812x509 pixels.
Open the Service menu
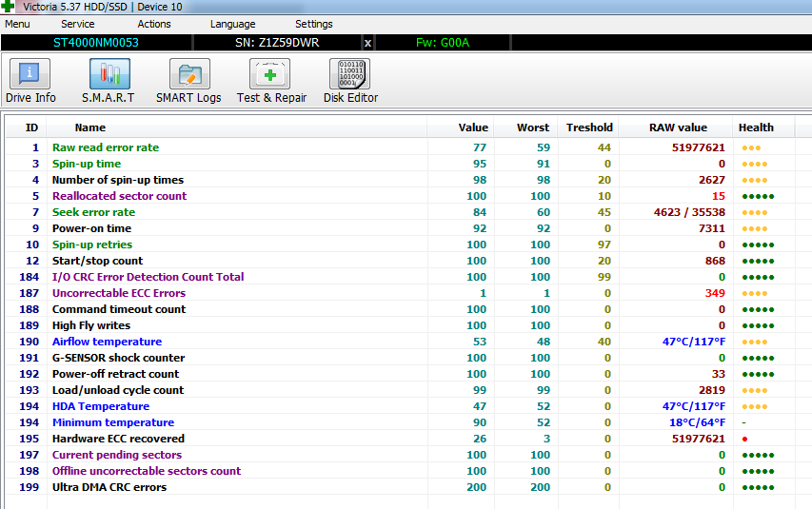[77, 24]
